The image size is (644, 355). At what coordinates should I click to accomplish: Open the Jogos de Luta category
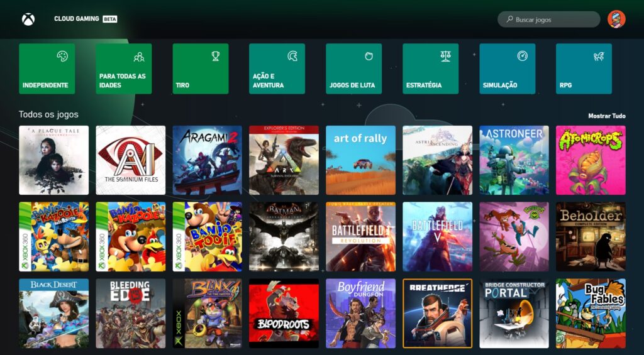pos(353,68)
